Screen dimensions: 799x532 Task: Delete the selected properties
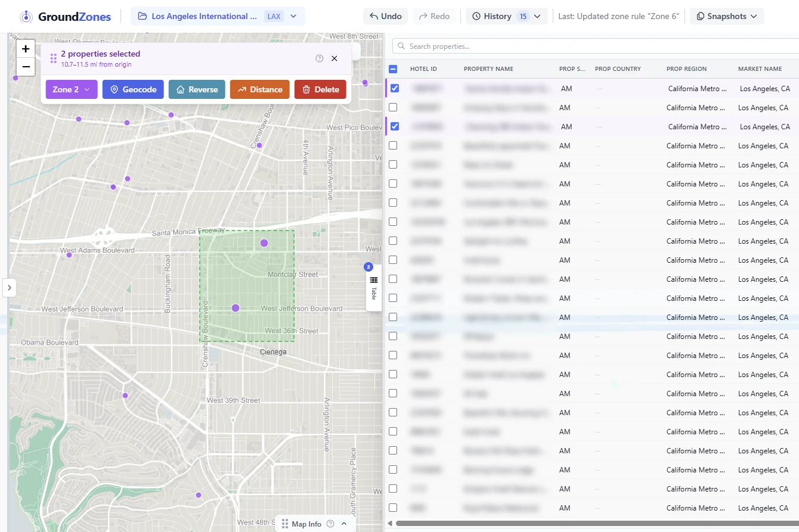(320, 89)
